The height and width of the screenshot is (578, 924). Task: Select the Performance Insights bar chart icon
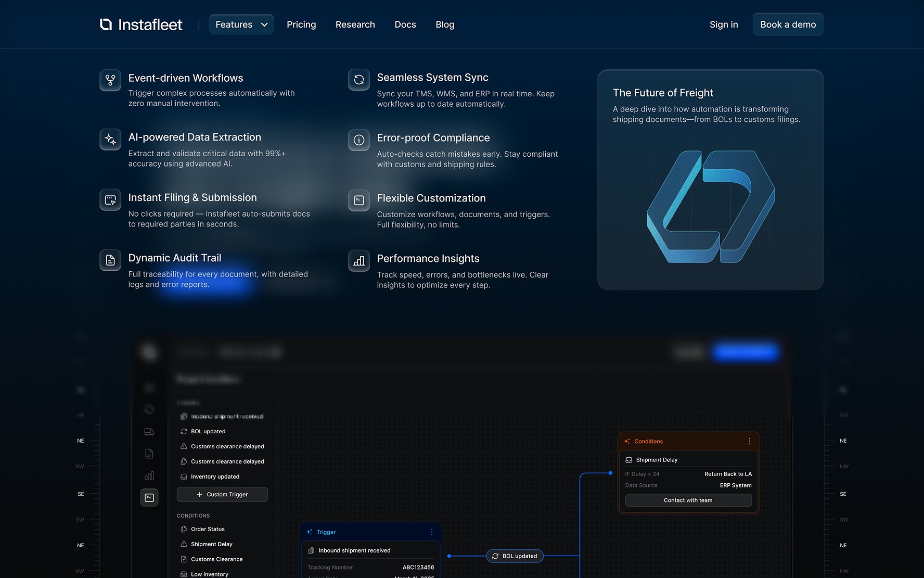(359, 261)
